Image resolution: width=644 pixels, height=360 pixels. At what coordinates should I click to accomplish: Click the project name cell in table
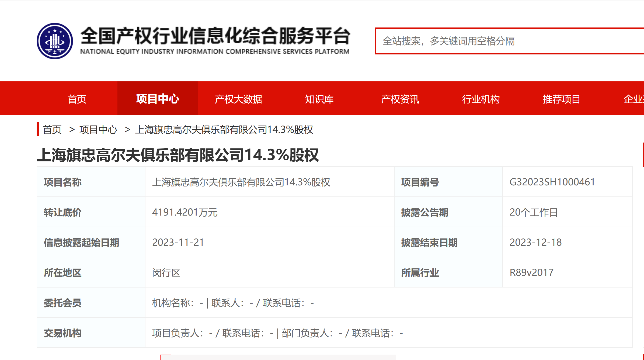270,182
